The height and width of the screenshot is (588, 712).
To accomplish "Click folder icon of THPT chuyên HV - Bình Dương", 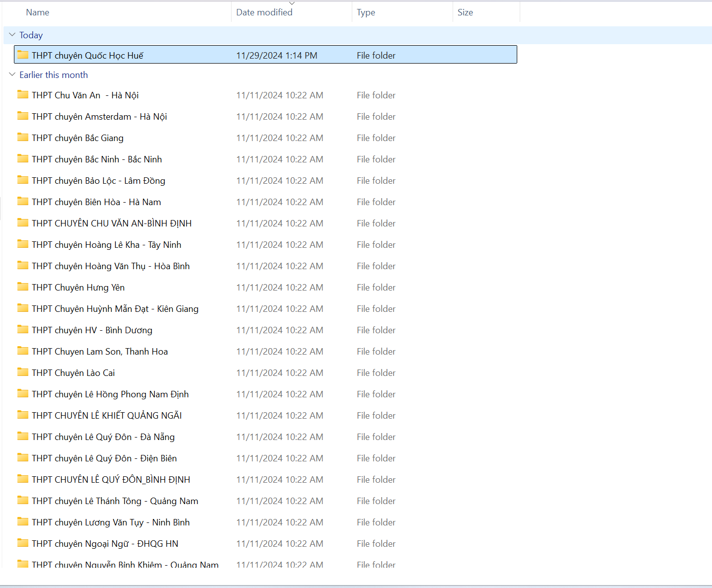I will (23, 329).
